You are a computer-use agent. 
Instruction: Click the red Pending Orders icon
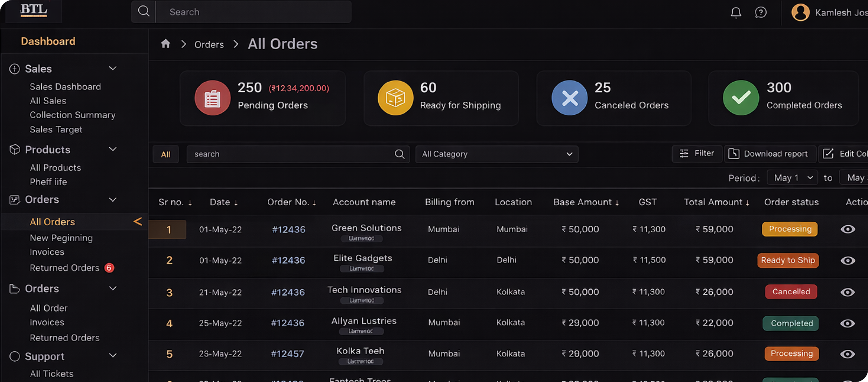[212, 98]
